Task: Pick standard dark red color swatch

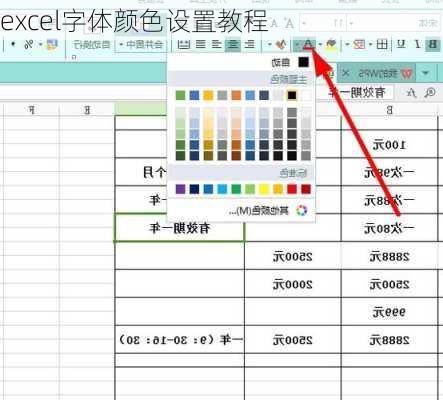Action: pos(306,189)
